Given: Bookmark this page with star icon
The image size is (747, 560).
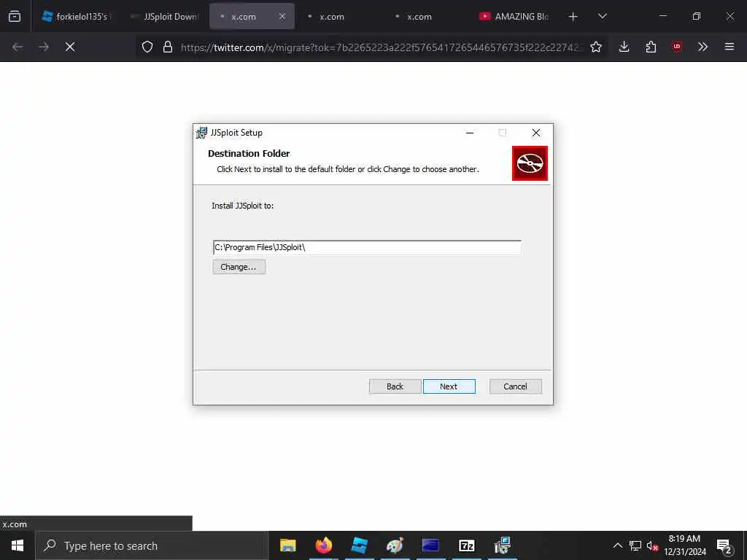Looking at the screenshot, I should (x=595, y=47).
